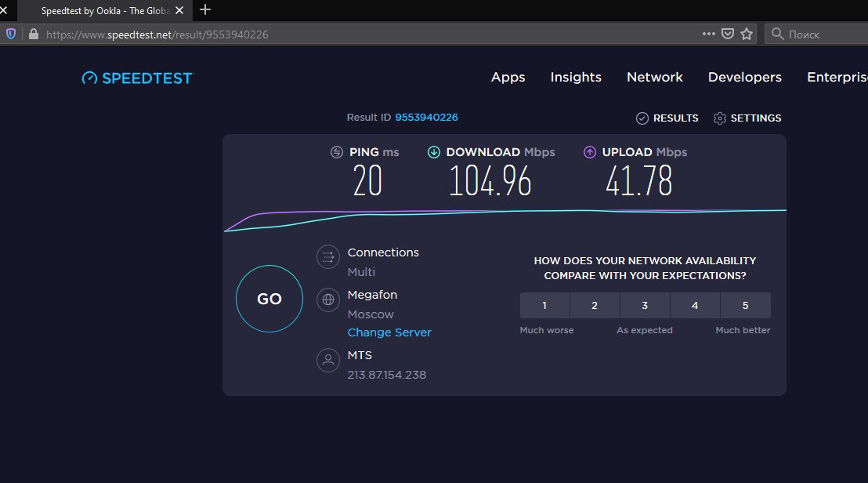Select the Speedtest by Ookla tab
The height and width of the screenshot is (483, 868).
(x=105, y=10)
